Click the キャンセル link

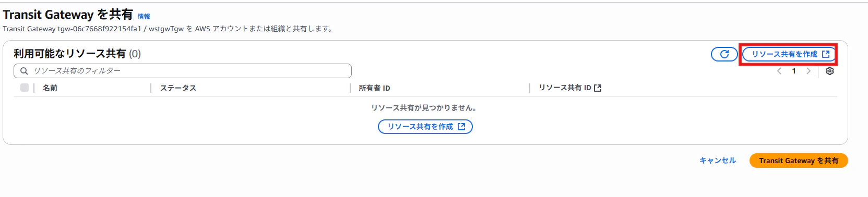click(x=718, y=161)
